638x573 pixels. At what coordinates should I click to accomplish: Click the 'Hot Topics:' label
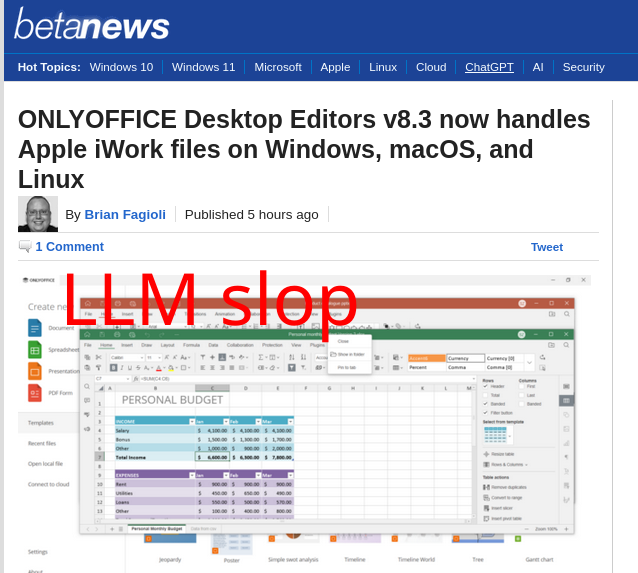(49, 67)
